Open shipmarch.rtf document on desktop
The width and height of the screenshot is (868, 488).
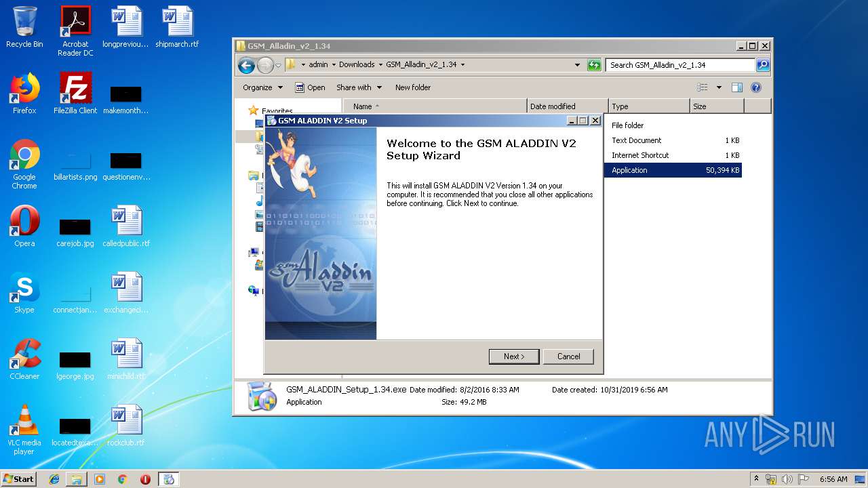[x=177, y=28]
